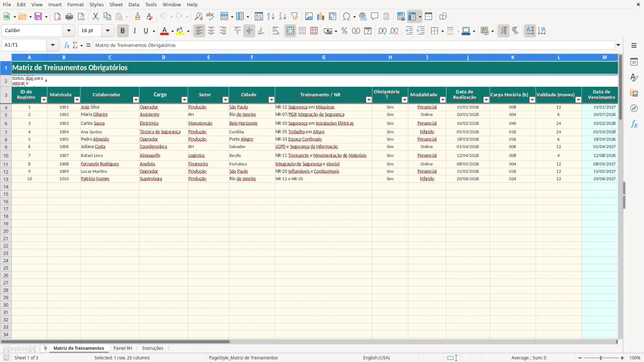The image size is (644, 362).
Task: Open the Function Wizard fx
Action: (x=67, y=45)
